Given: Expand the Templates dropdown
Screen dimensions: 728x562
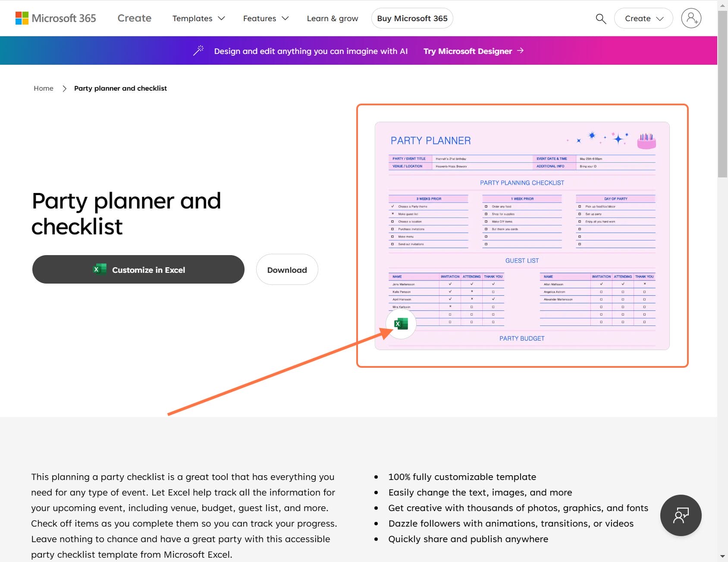Looking at the screenshot, I should 198,18.
